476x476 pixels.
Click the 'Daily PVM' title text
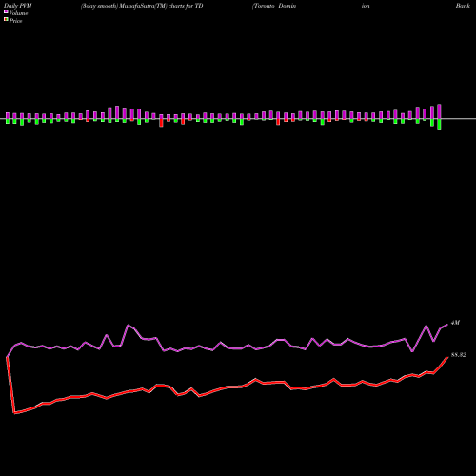[x=18, y=6]
